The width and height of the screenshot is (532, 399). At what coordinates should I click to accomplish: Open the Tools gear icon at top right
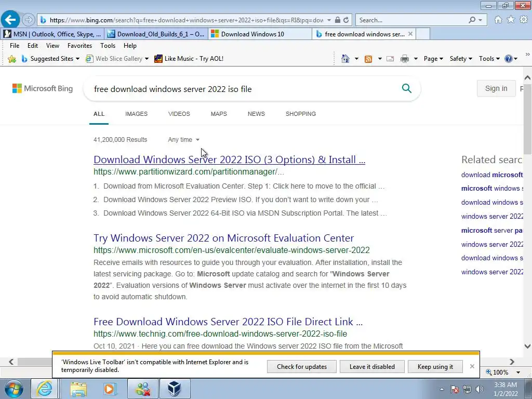(524, 20)
